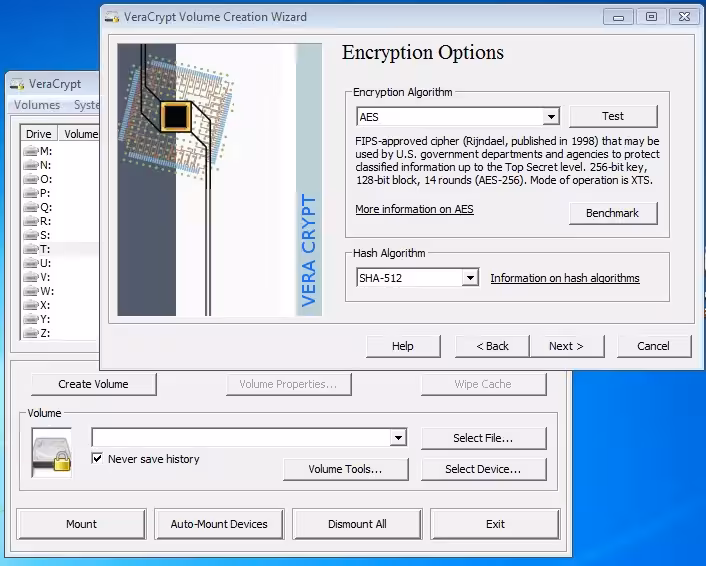The height and width of the screenshot is (566, 706).
Task: Expand the volume path history dropdown arrow
Action: point(398,437)
